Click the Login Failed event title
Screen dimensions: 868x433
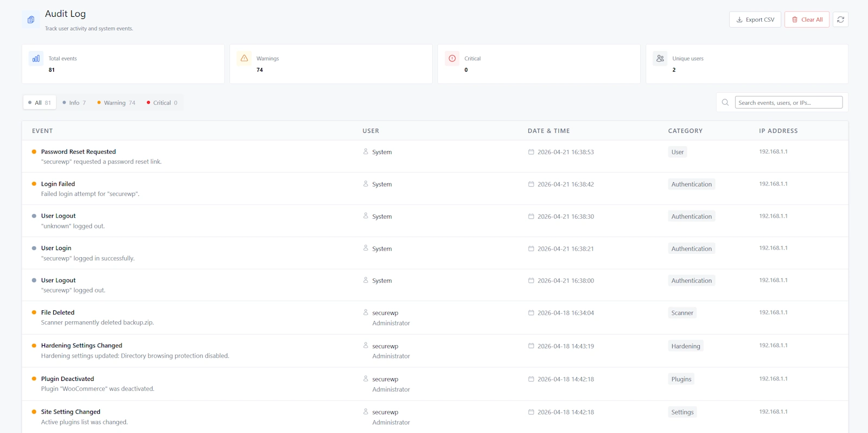coord(58,184)
